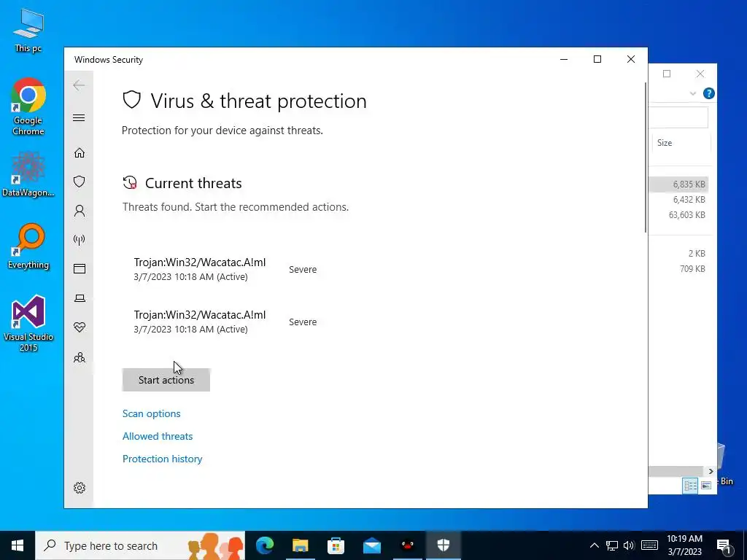Click the Windows Security taskbar shield icon
The image size is (747, 560).
click(443, 545)
